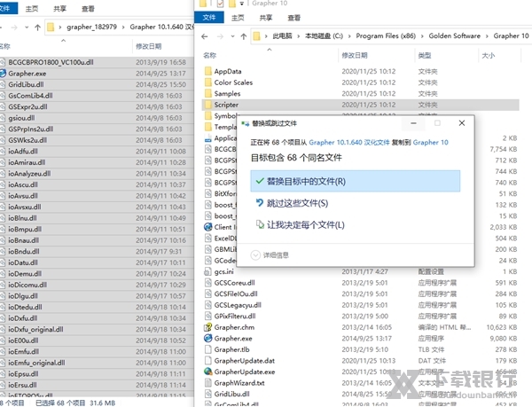Select the Color Scales folder icon

click(x=208, y=82)
